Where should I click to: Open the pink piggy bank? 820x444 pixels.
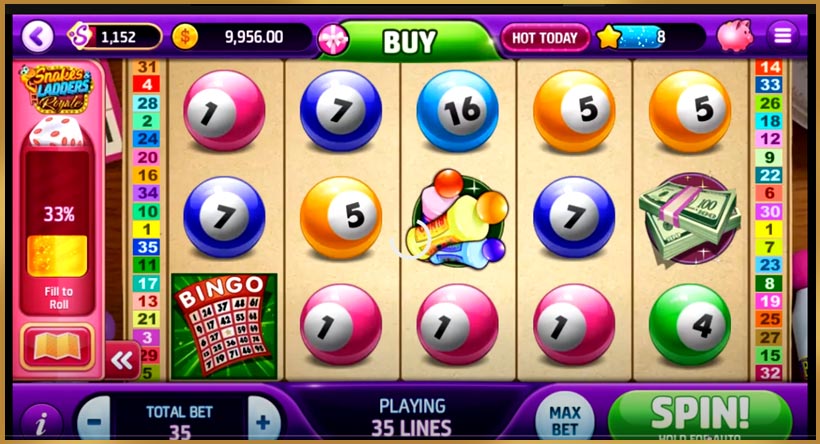coord(735,35)
